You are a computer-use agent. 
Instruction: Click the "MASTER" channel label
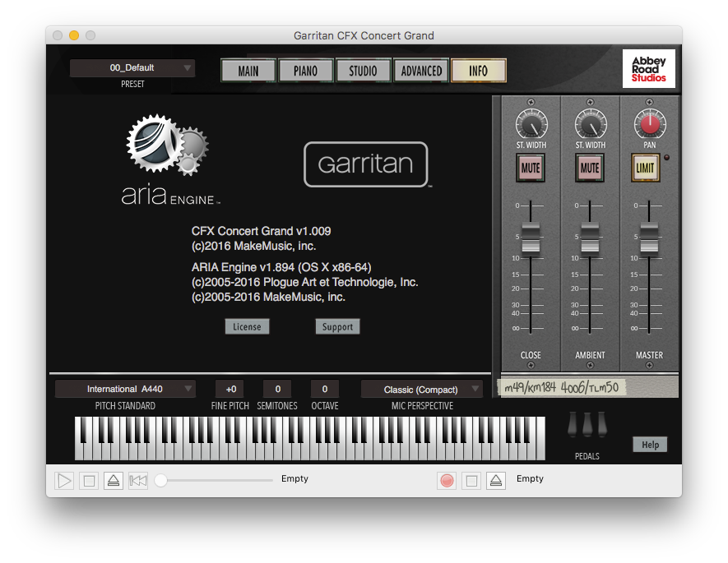click(x=649, y=355)
